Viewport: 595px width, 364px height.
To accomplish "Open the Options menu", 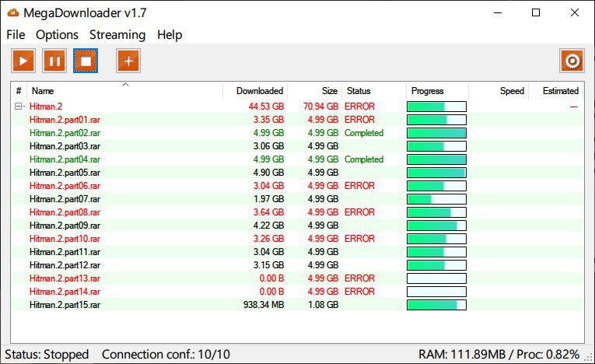I will 57,35.
